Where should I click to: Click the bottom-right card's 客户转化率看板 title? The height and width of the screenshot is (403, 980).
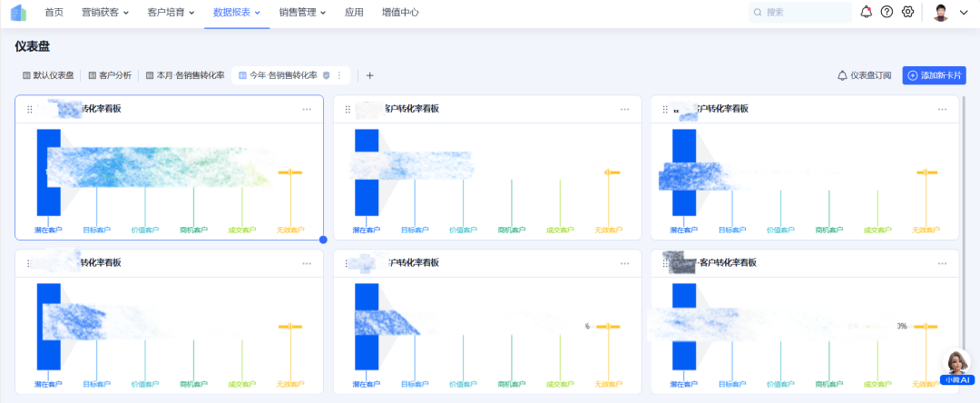[x=728, y=263]
